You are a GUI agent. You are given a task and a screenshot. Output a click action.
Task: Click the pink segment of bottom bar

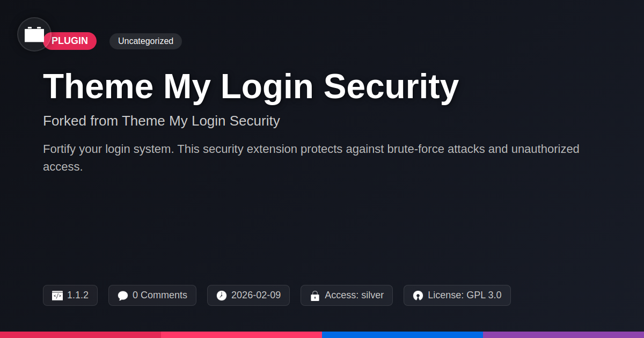[x=241, y=334]
